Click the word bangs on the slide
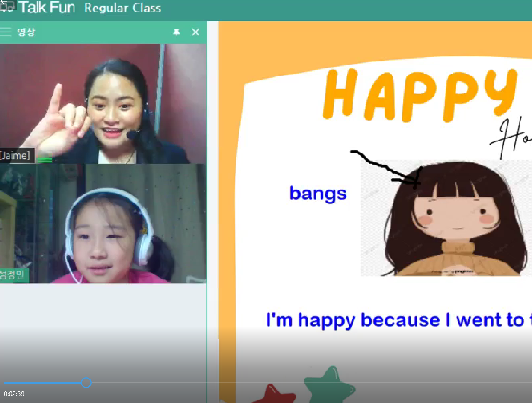 (x=318, y=194)
